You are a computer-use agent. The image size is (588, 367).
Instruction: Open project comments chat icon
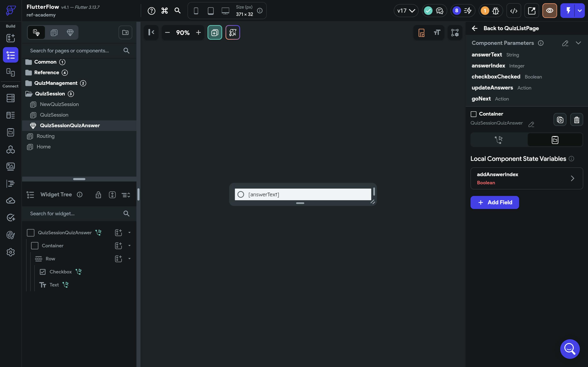pos(439,11)
